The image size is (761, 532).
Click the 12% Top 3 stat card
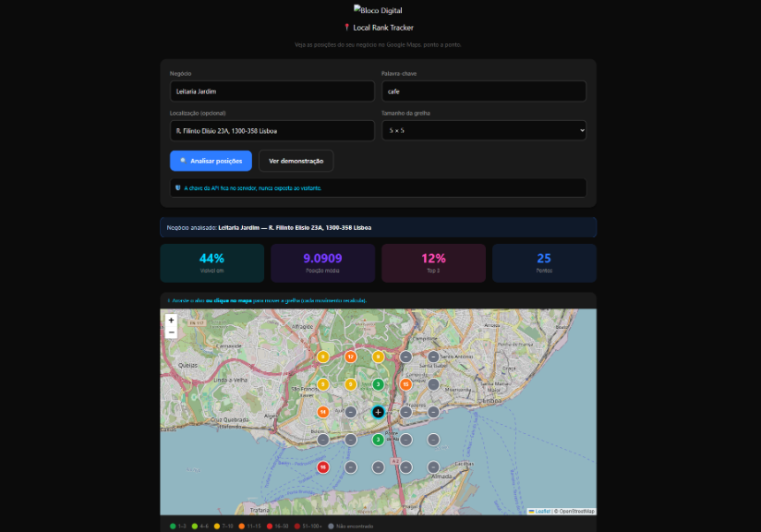pyautogui.click(x=433, y=263)
